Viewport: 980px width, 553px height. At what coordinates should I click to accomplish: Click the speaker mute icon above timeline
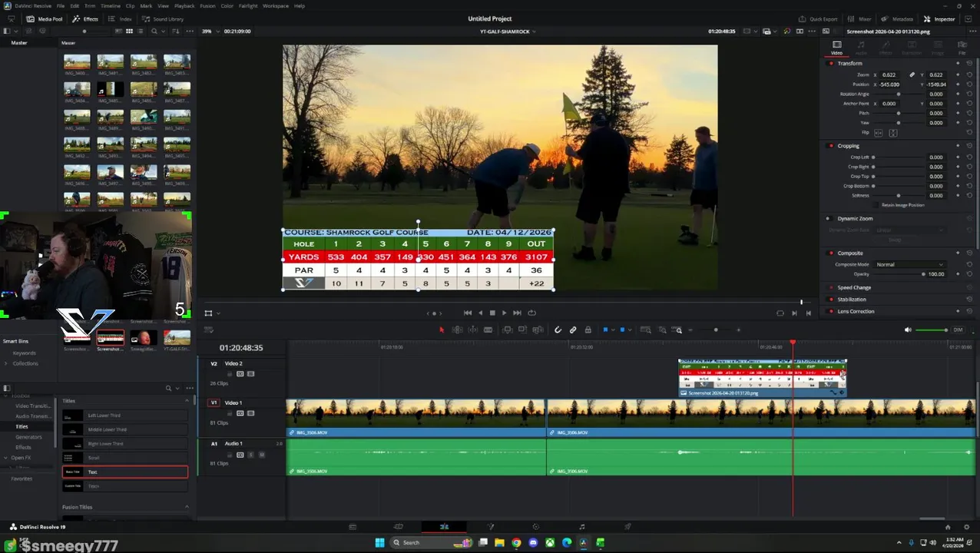[908, 330]
